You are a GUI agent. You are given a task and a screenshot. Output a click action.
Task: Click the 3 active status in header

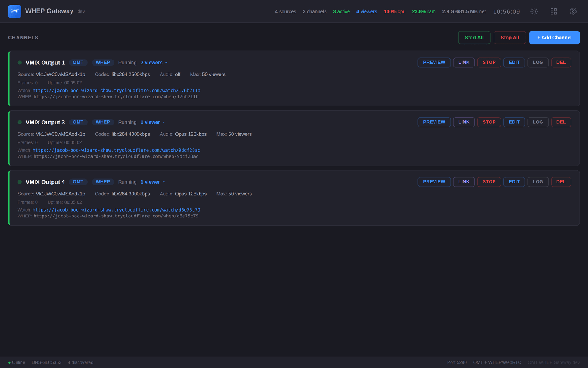341,11
